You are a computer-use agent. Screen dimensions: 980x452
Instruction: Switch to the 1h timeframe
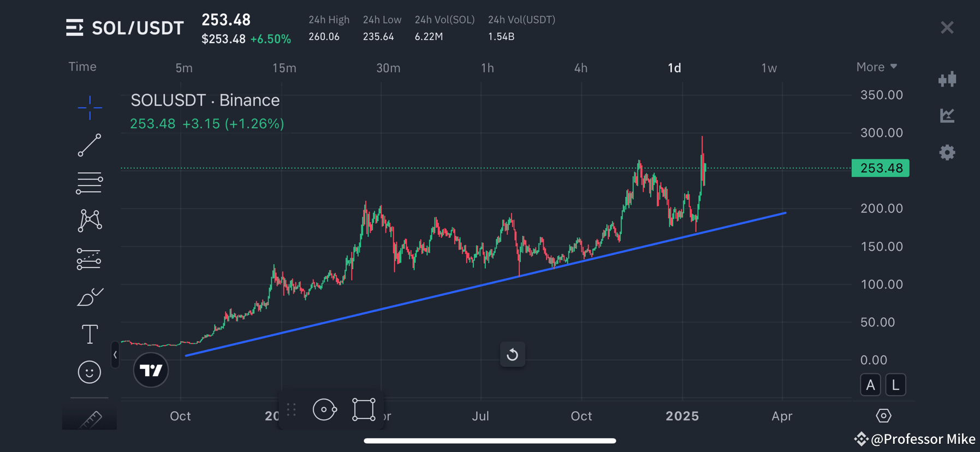(x=488, y=68)
